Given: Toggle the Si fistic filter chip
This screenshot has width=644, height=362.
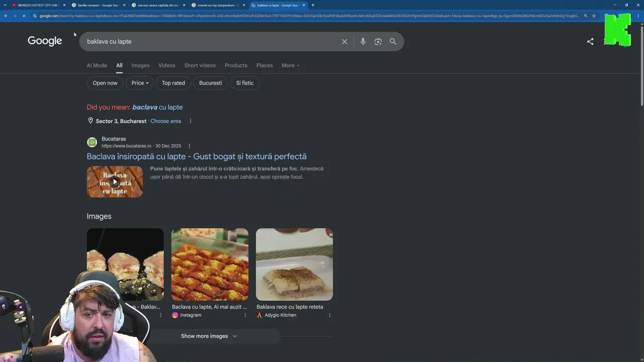Looking at the screenshot, I should click(245, 83).
